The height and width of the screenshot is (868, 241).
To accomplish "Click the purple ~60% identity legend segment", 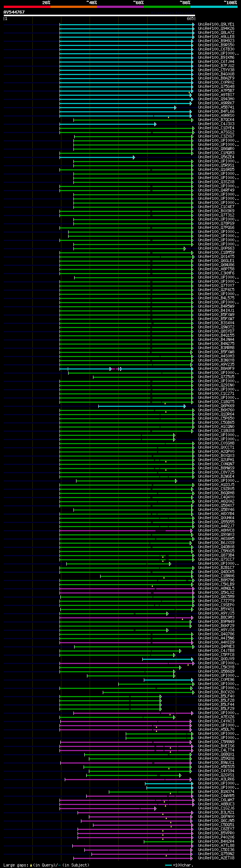I will [x=120, y=6].
